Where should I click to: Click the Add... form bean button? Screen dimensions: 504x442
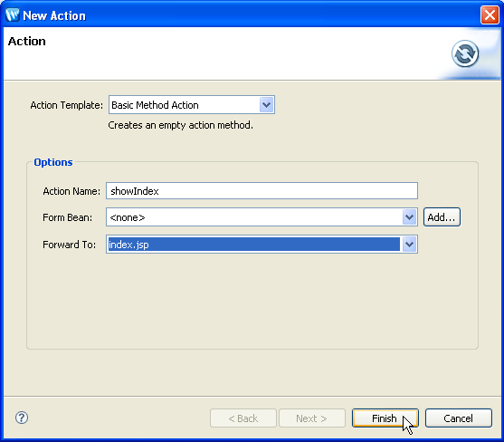tap(442, 217)
